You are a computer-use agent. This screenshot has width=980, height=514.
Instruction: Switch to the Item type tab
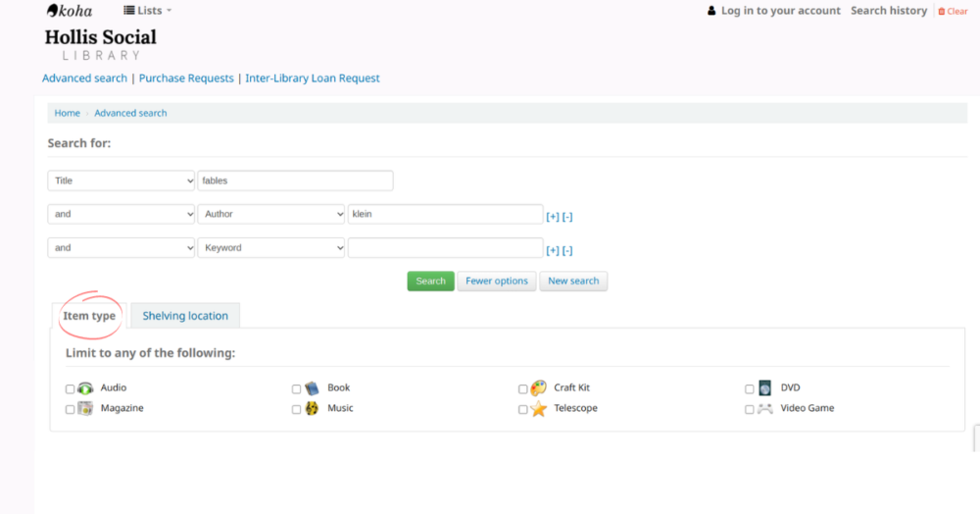pyautogui.click(x=89, y=316)
